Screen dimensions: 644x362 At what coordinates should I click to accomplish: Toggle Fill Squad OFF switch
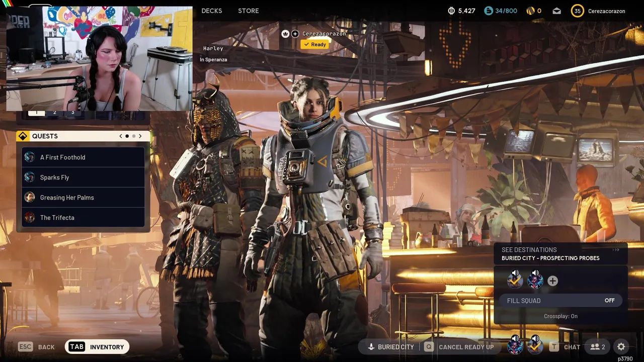click(560, 301)
